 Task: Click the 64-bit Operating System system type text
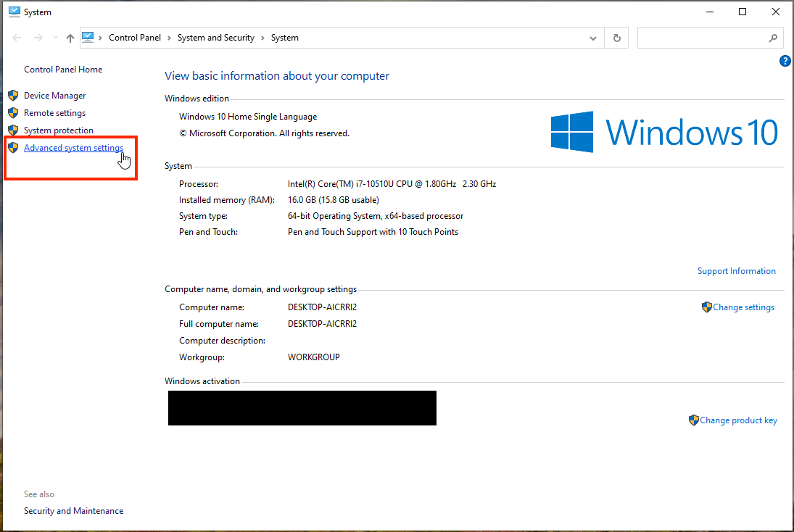(375, 216)
